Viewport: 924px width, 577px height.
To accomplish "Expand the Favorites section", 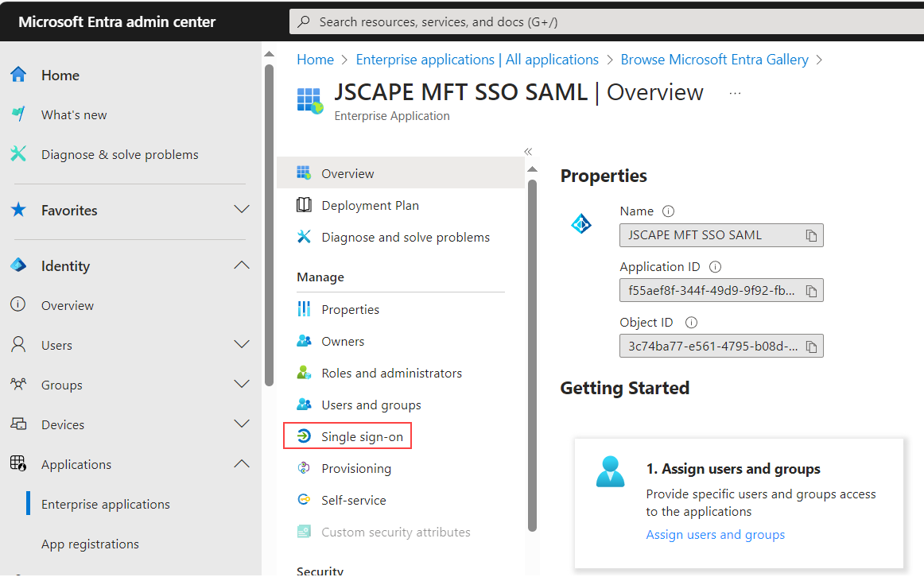I will (x=241, y=209).
